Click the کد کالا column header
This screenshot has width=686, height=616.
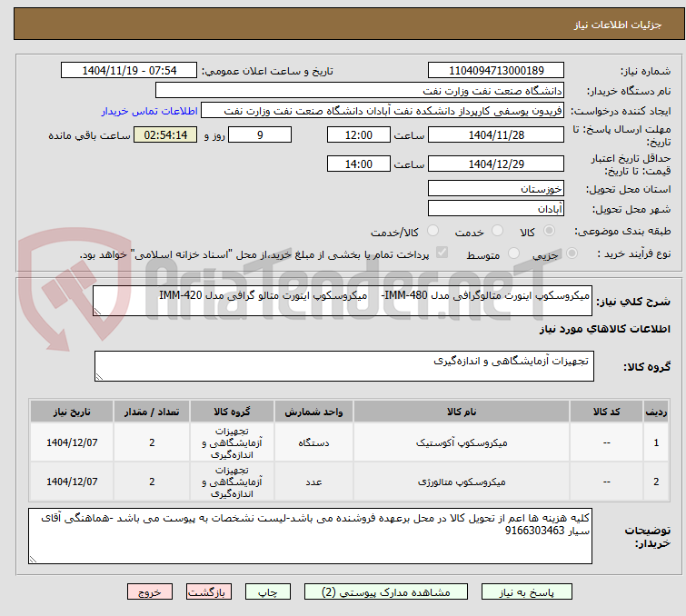coord(606,412)
